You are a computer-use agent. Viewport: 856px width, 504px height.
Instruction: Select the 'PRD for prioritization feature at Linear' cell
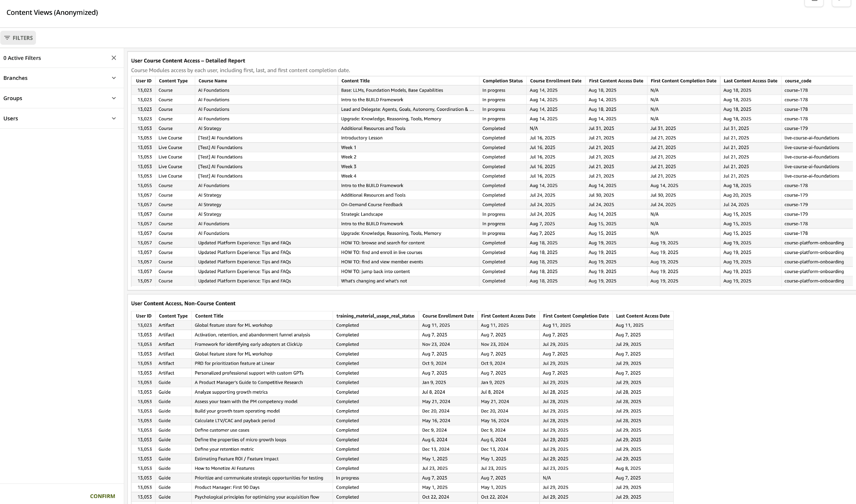click(x=234, y=363)
